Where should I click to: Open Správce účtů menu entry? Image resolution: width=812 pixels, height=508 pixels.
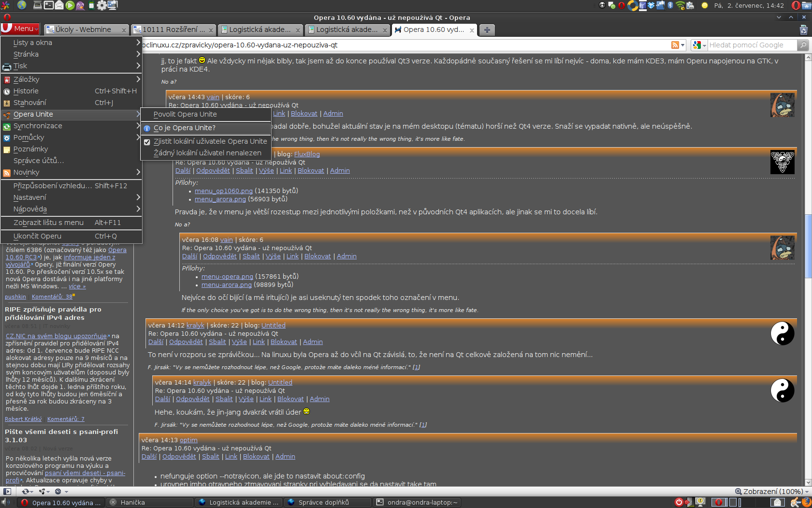click(71, 161)
